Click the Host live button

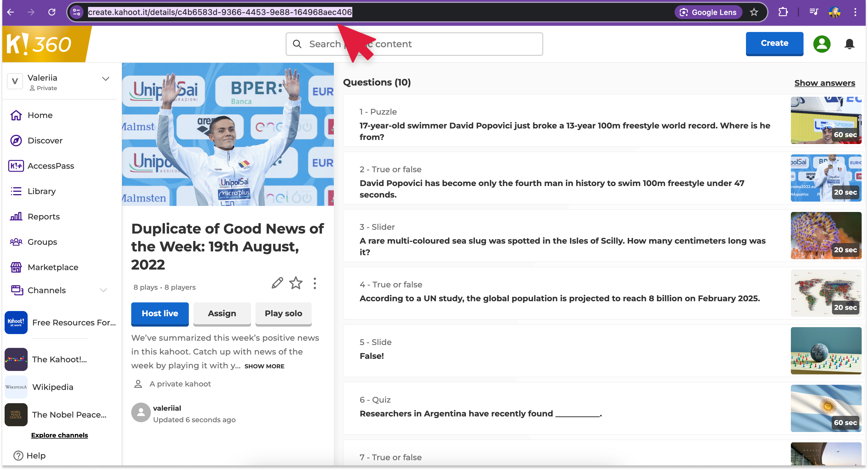(160, 314)
